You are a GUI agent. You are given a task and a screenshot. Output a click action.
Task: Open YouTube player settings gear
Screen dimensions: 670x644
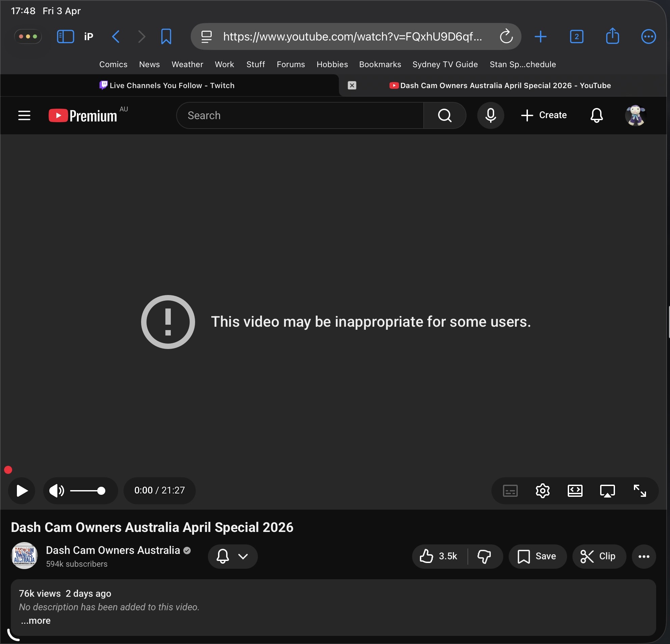[542, 490]
